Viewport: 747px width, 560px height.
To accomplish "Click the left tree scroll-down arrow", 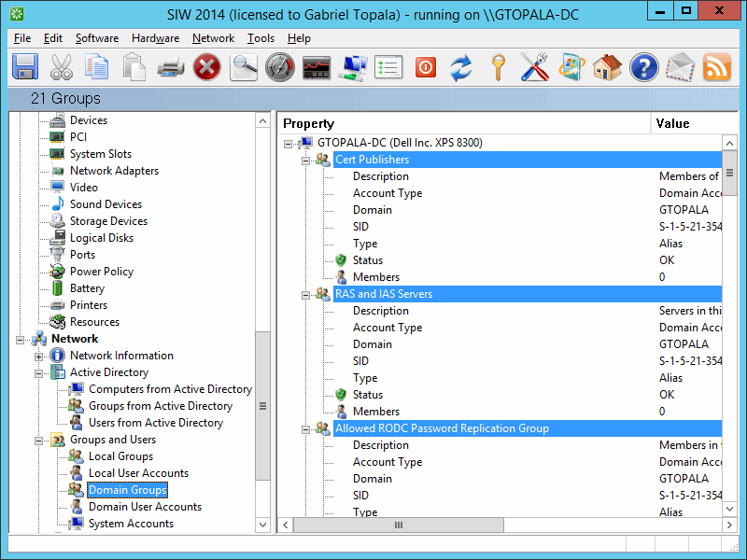I will pyautogui.click(x=262, y=525).
